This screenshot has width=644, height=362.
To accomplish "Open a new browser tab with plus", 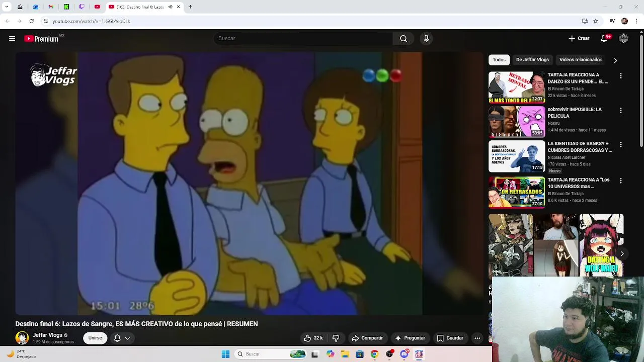I will pos(190,7).
